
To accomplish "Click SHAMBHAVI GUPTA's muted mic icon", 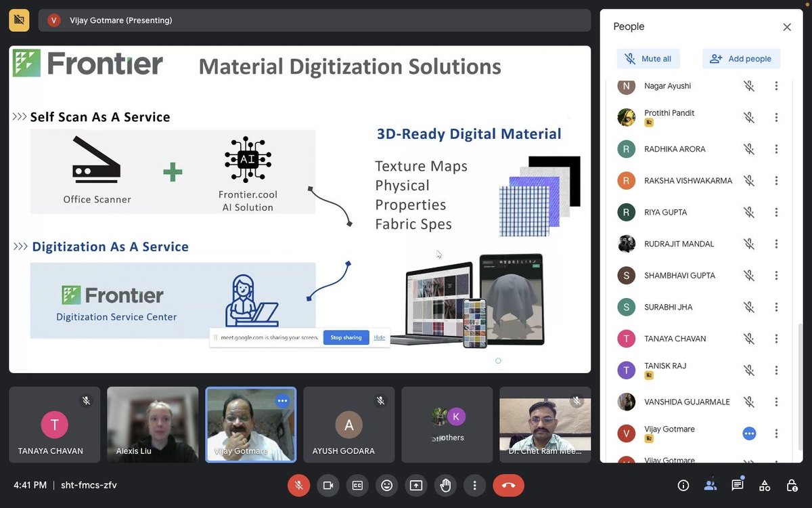I will [x=749, y=276].
